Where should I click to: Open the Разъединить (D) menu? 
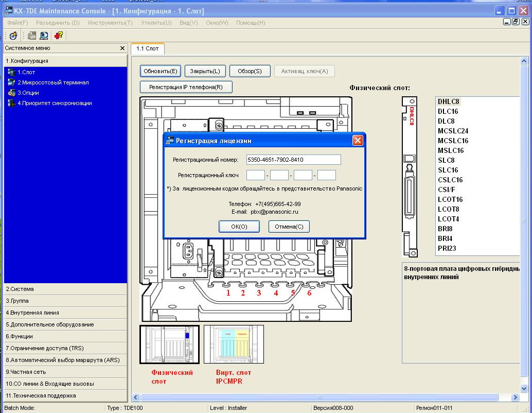pos(58,23)
